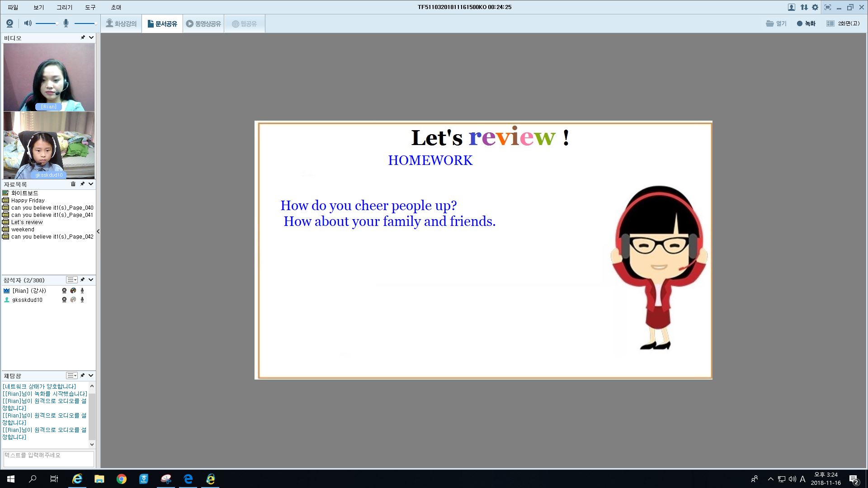
Task: Mute the speaker volume icon
Action: [28, 23]
